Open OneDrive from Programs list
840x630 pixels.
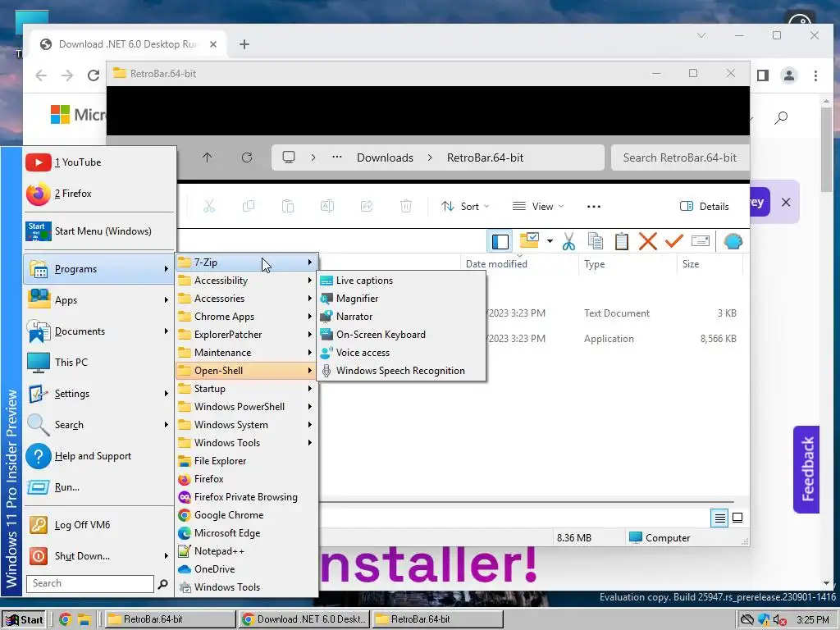(x=246, y=569)
